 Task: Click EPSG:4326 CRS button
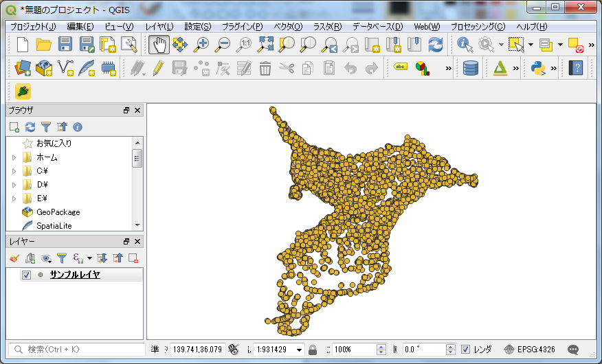(529, 350)
